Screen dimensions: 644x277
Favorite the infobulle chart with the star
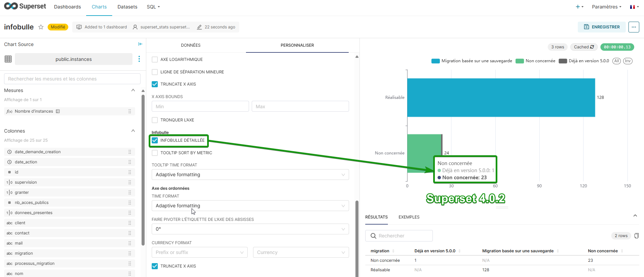pyautogui.click(x=41, y=27)
